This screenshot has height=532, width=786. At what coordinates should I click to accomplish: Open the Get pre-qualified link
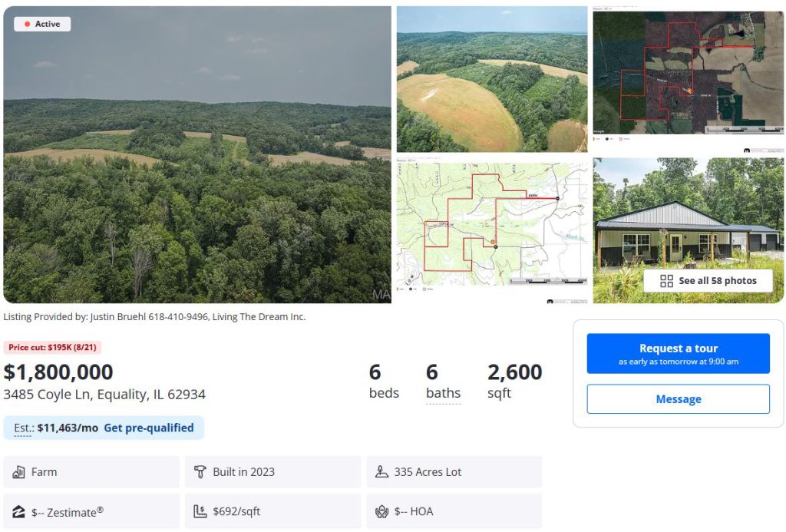(149, 428)
